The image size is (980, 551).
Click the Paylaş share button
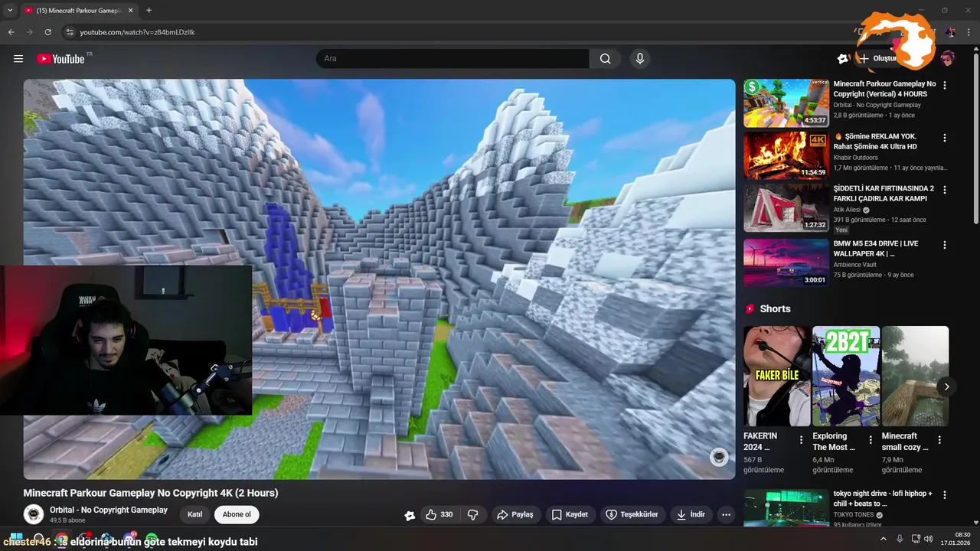tap(515, 515)
